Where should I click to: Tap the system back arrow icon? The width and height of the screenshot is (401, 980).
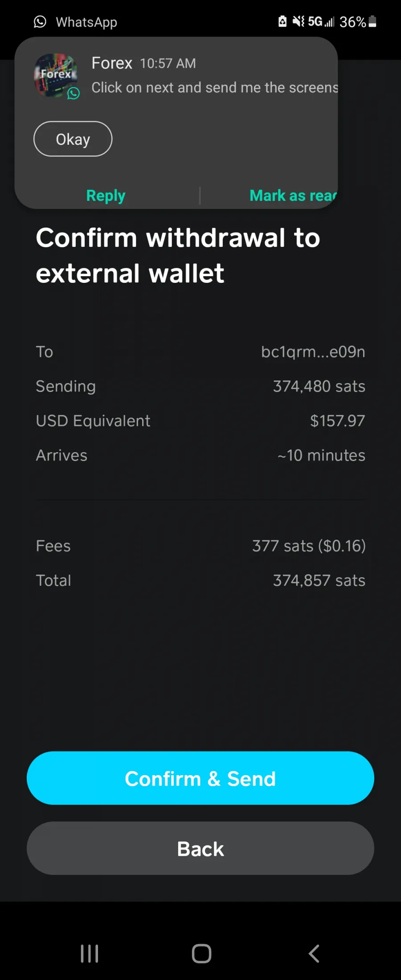(x=314, y=954)
